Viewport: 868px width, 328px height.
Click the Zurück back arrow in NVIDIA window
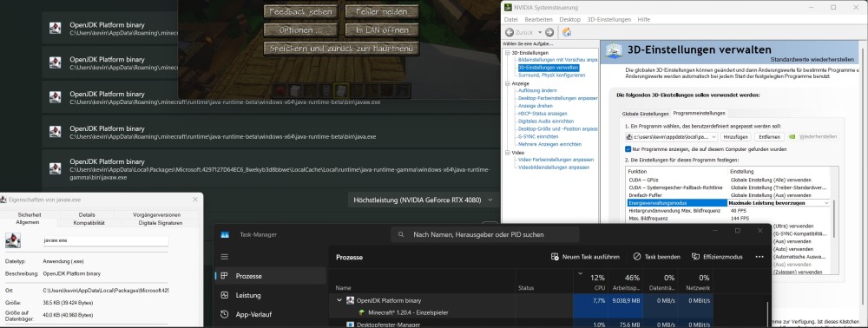pyautogui.click(x=510, y=33)
